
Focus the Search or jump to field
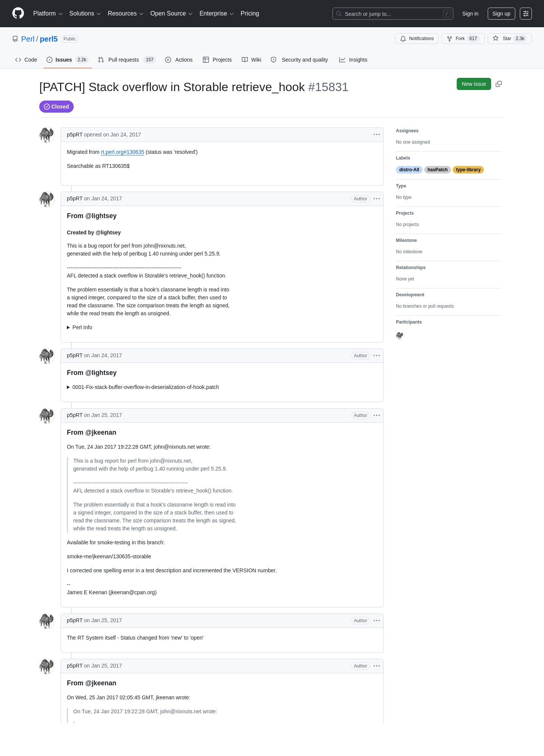point(393,14)
